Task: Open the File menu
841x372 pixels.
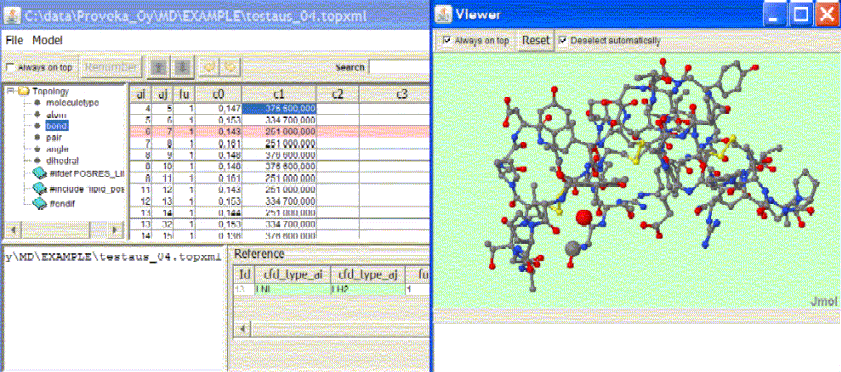Action: click(x=14, y=40)
